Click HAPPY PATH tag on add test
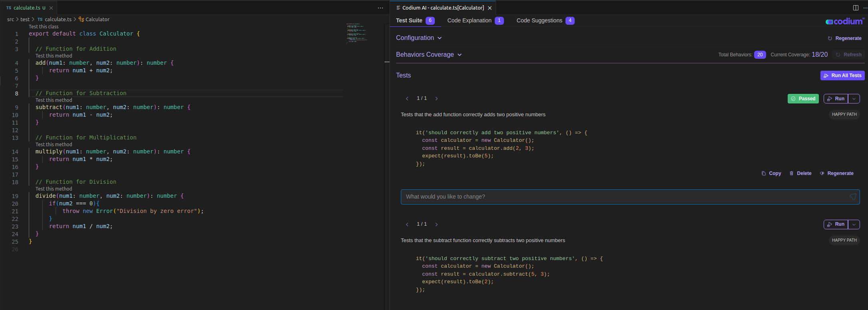868x310 pixels. tap(844, 114)
